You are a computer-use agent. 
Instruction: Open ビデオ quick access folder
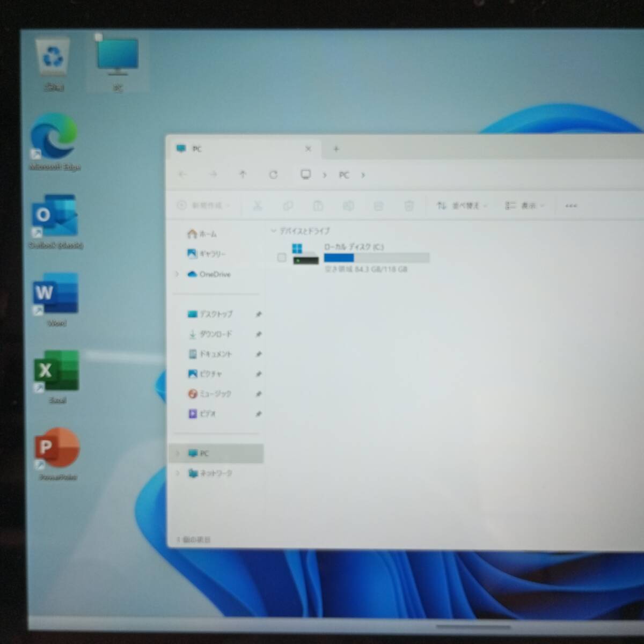[202, 414]
